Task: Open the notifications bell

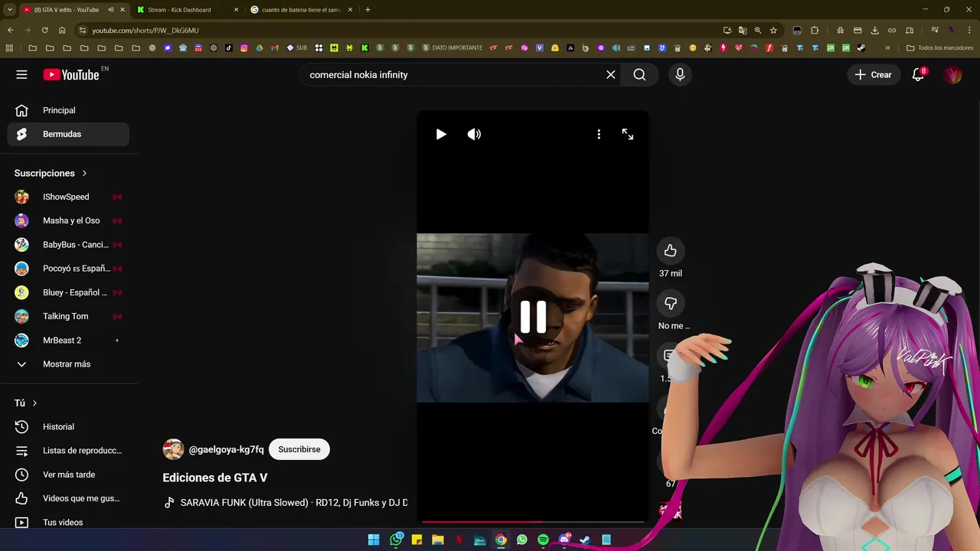Action: 918,74
